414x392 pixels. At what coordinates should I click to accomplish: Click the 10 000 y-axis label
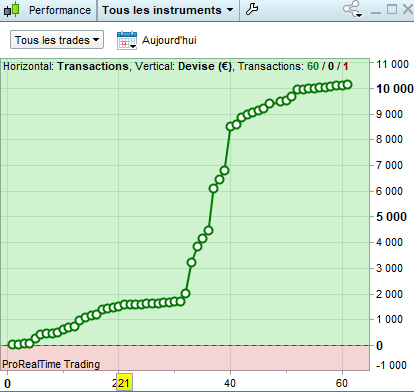point(395,89)
